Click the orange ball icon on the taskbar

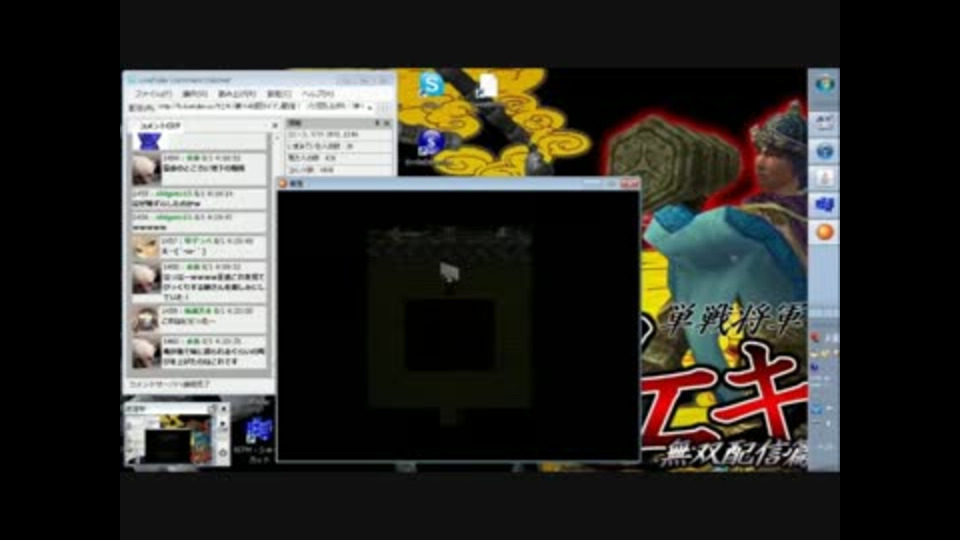825,232
